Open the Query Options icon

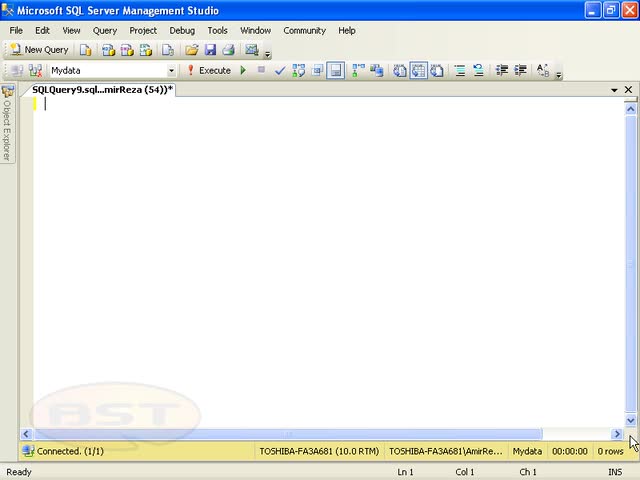[317, 71]
